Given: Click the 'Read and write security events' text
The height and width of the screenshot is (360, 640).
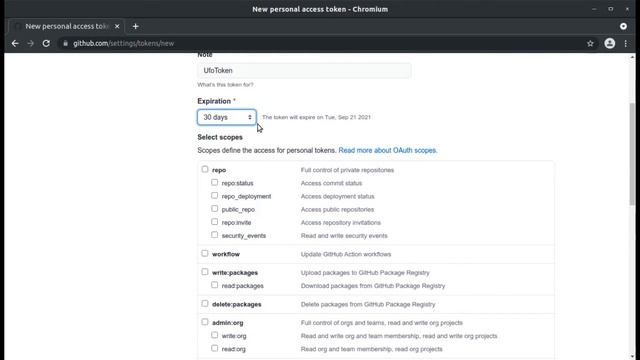Looking at the screenshot, I should [344, 236].
